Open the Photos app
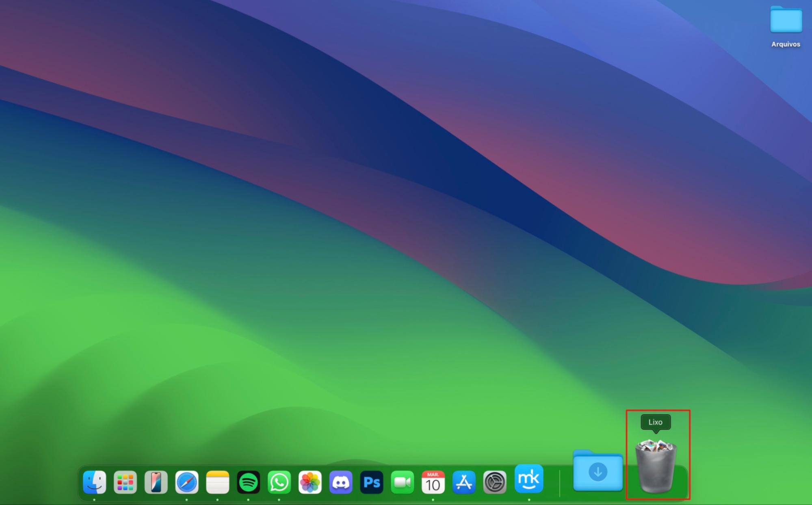The image size is (812, 505). [x=310, y=483]
